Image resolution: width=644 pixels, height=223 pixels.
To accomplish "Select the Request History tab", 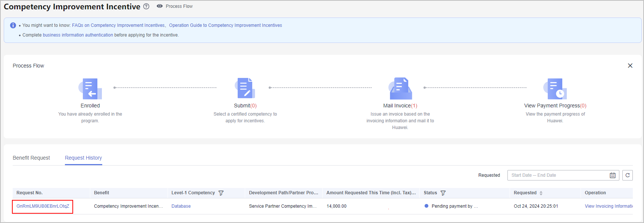I will pyautogui.click(x=83, y=158).
